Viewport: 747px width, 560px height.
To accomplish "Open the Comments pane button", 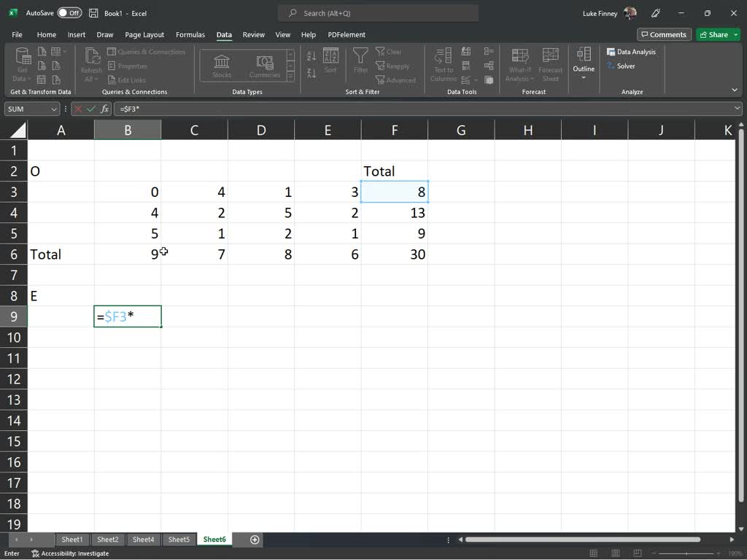I will [663, 34].
